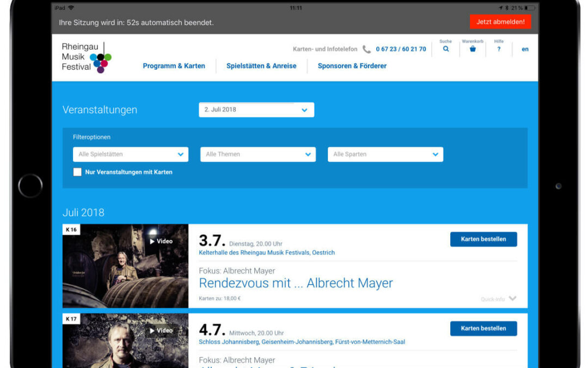The image size is (588, 368).
Task: Click the Filteroptionen label
Action: [x=91, y=137]
